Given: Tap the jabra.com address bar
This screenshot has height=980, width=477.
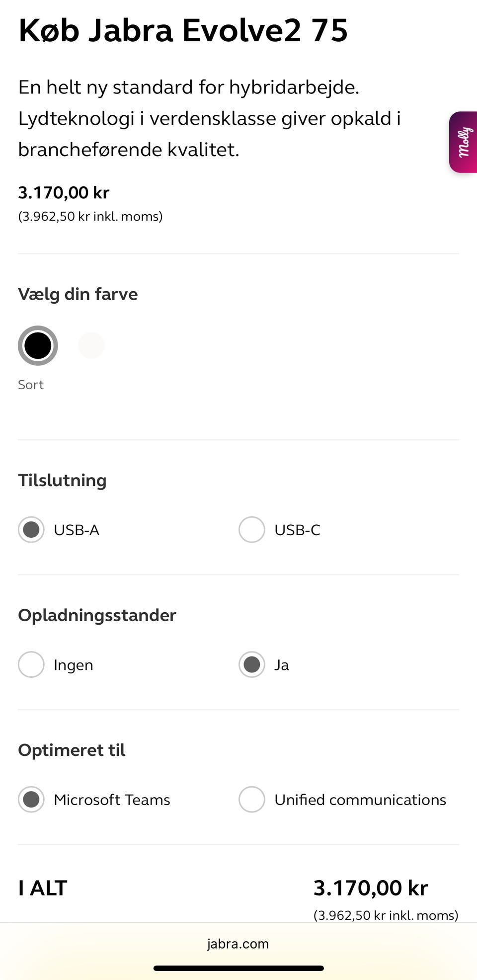Looking at the screenshot, I should (x=238, y=944).
